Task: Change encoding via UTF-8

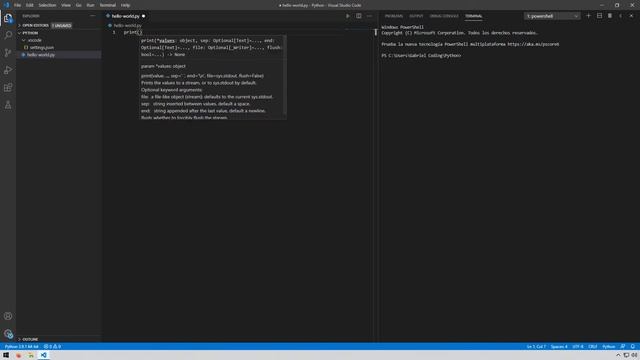Action: point(578,347)
